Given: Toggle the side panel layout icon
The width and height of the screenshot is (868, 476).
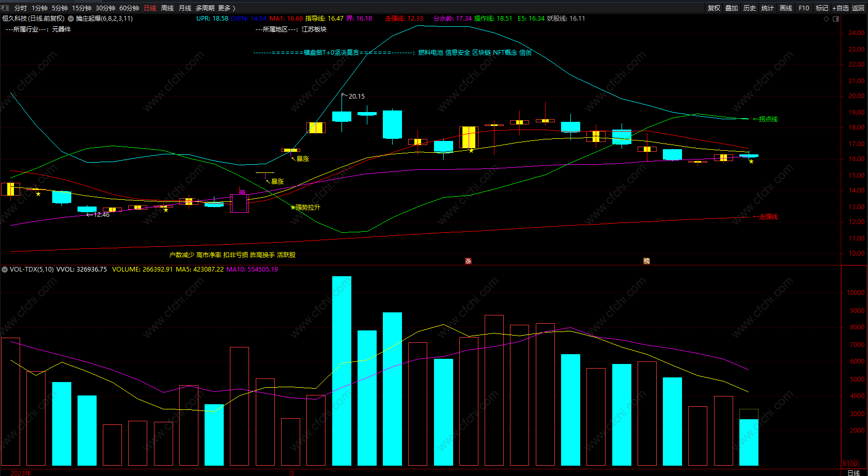Looking at the screenshot, I should (836, 19).
